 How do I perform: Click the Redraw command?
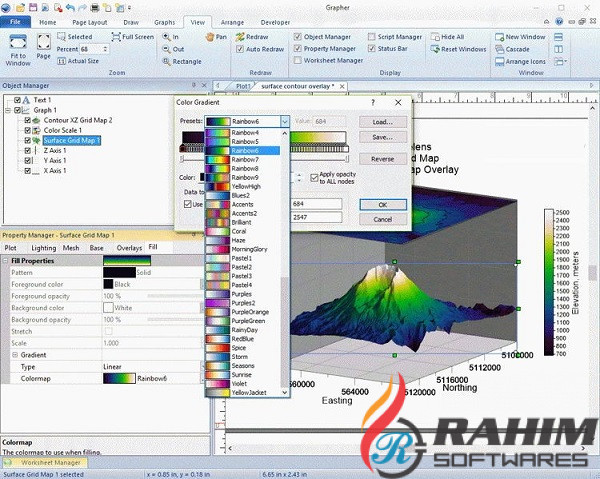pyautogui.click(x=252, y=37)
